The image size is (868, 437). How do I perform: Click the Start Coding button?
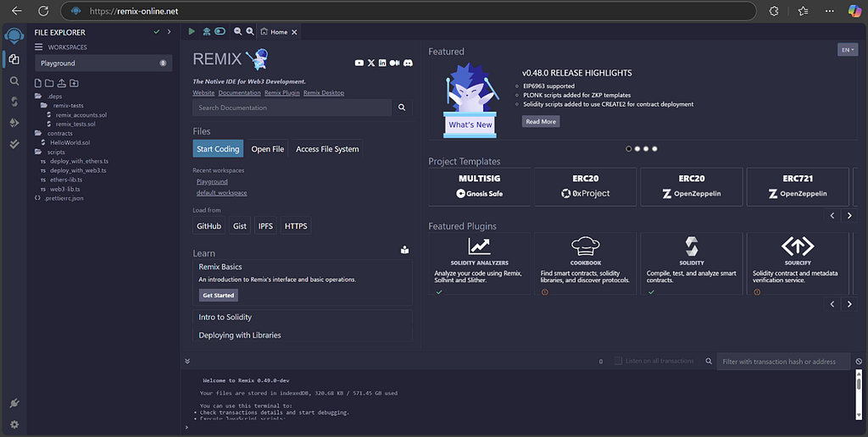(218, 149)
